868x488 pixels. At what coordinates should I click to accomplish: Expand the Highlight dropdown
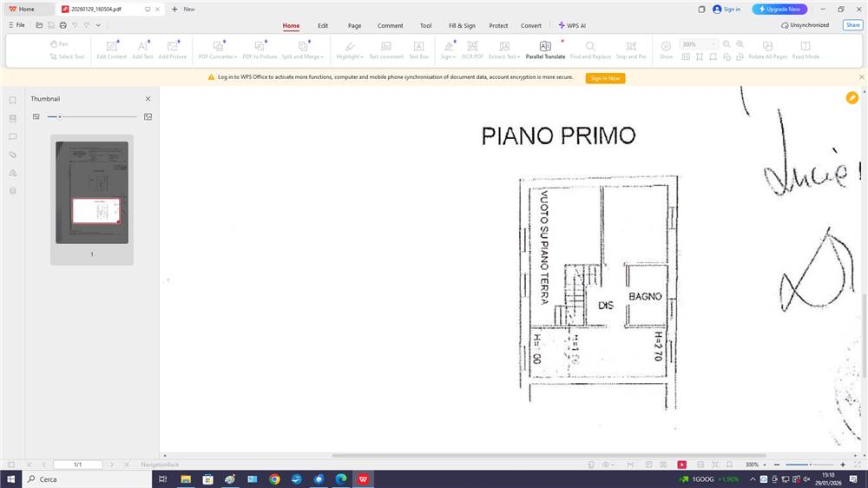[349, 49]
